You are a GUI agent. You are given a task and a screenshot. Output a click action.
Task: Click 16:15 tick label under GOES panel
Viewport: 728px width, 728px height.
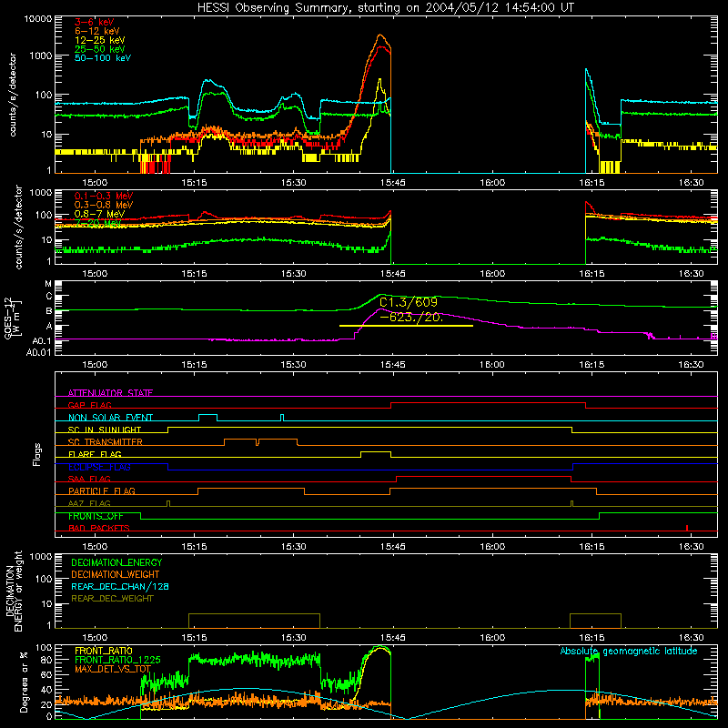(592, 365)
